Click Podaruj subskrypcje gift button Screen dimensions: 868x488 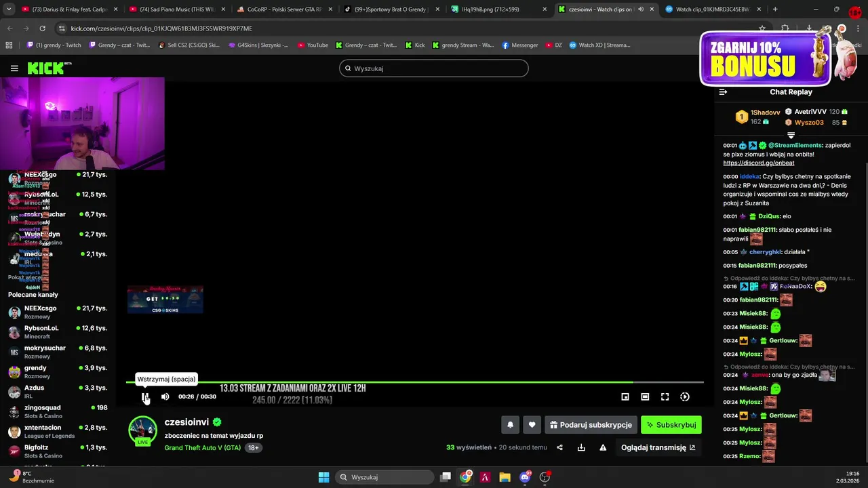[x=591, y=425]
